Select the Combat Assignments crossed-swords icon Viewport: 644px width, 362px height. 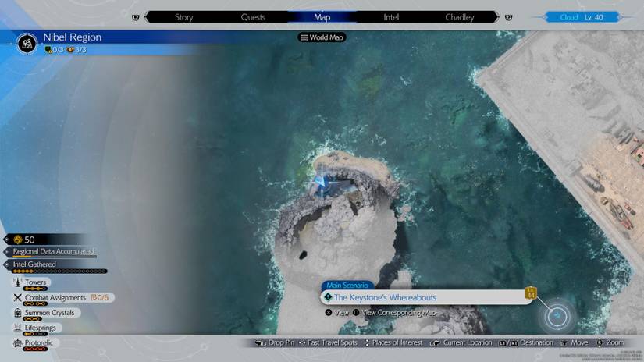(17, 298)
